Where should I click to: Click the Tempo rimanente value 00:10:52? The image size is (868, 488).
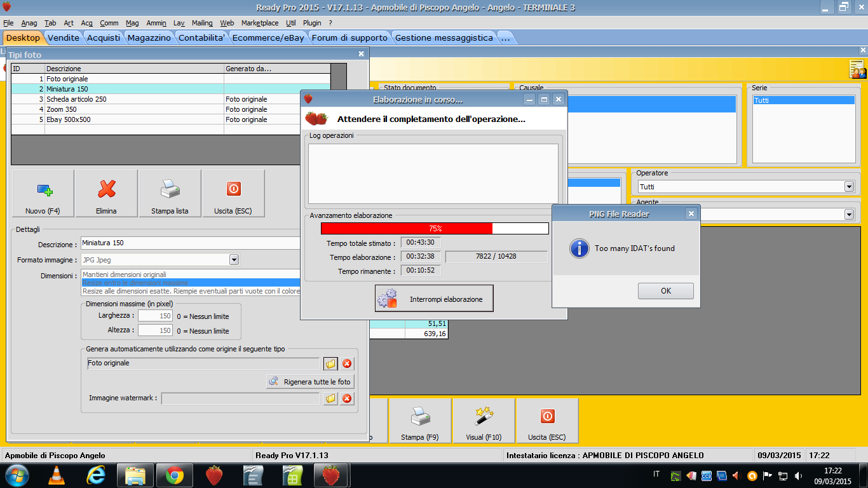click(421, 271)
